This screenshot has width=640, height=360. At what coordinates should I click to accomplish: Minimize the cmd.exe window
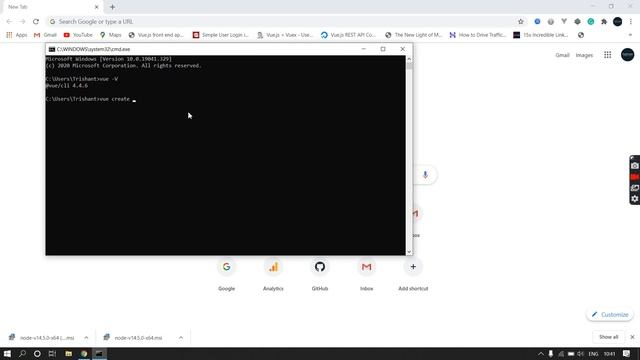pos(363,49)
